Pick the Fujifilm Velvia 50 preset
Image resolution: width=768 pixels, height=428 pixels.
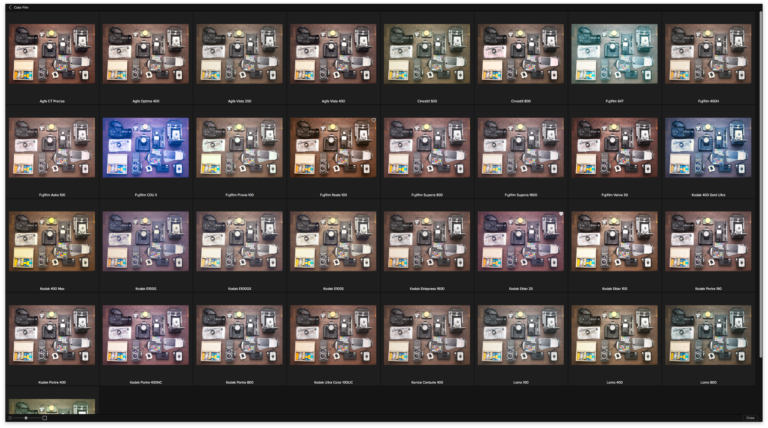click(614, 147)
